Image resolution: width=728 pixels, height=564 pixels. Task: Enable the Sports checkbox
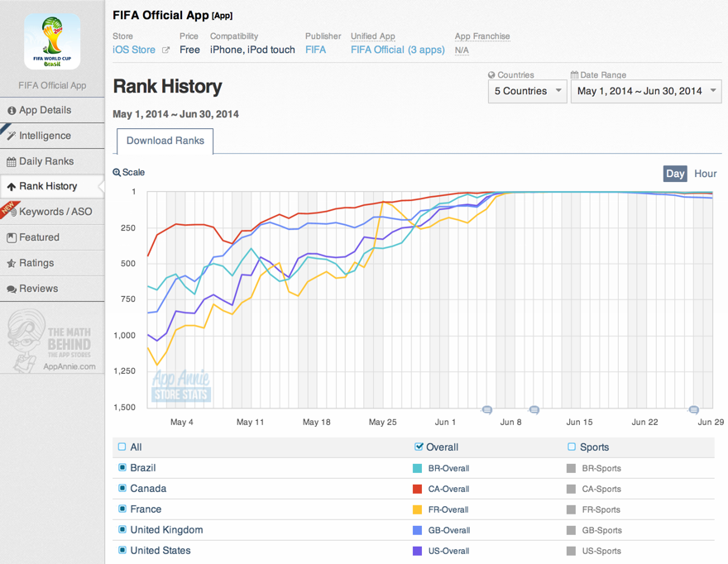tap(572, 447)
